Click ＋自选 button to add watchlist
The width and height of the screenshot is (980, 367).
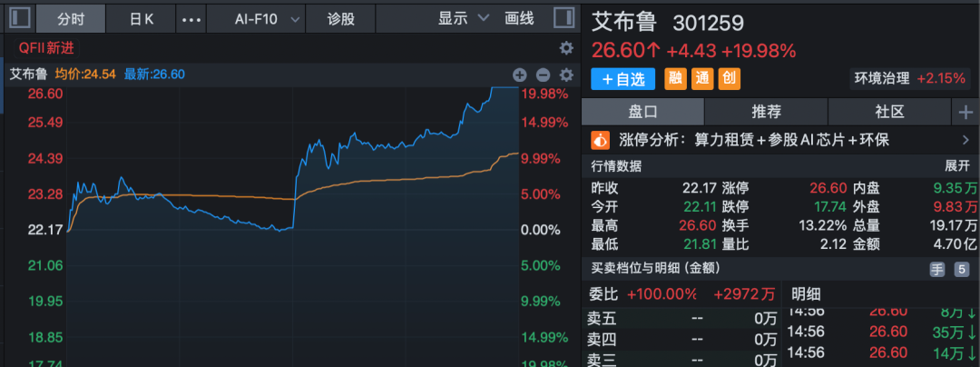623,79
